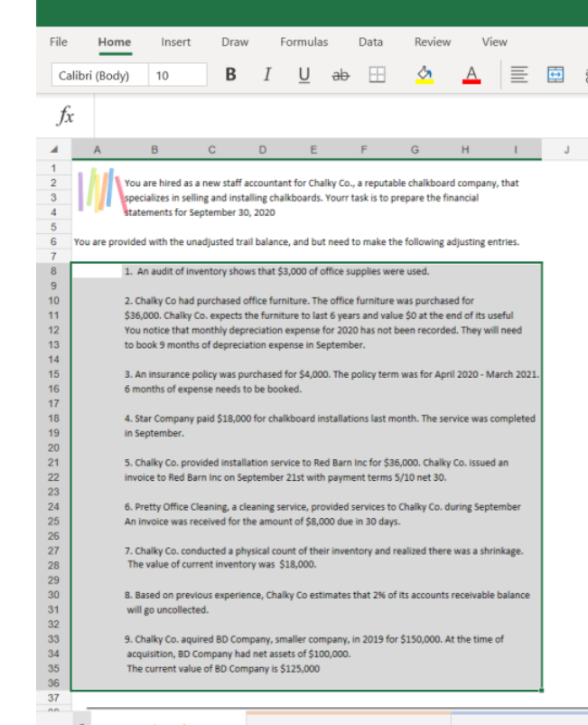Select column H header
The image size is (588, 725).
click(465, 149)
